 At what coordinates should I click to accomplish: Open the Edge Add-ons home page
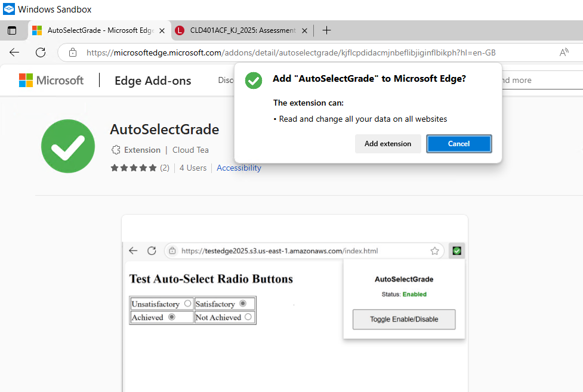pos(152,80)
